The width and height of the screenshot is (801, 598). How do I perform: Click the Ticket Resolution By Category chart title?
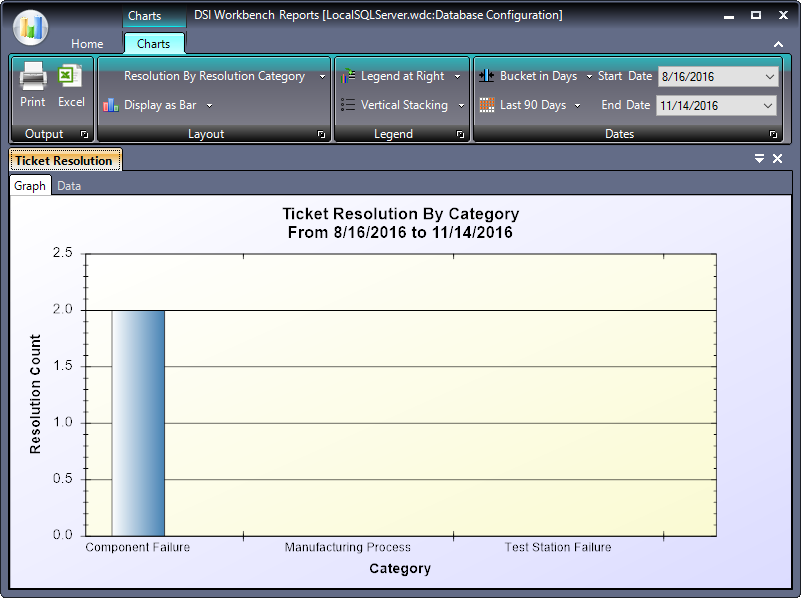coord(400,213)
